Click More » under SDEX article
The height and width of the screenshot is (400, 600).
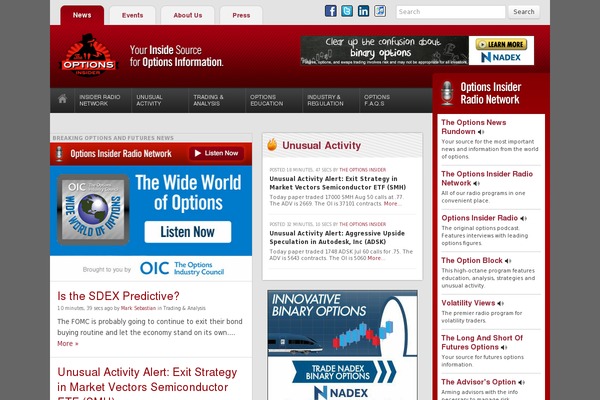tap(68, 343)
